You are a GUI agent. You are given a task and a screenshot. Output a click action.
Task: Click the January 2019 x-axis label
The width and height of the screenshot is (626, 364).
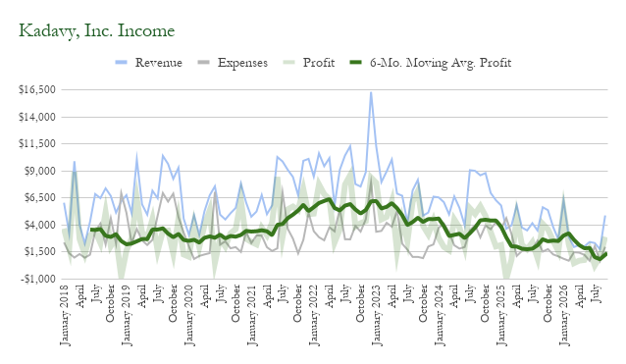(x=127, y=315)
